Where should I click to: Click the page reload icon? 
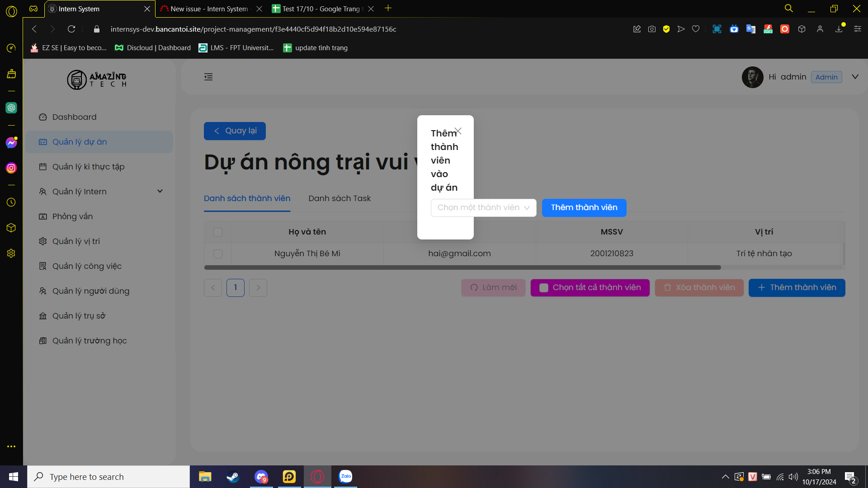coord(71,29)
